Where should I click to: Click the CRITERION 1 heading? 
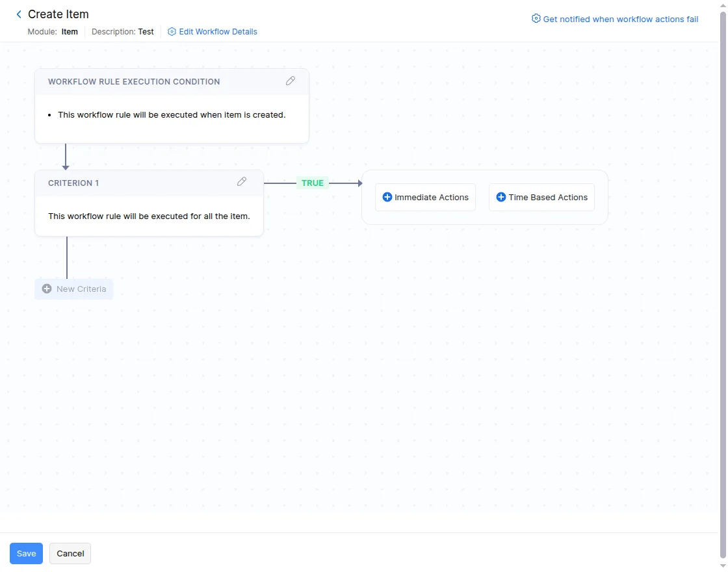click(x=73, y=183)
